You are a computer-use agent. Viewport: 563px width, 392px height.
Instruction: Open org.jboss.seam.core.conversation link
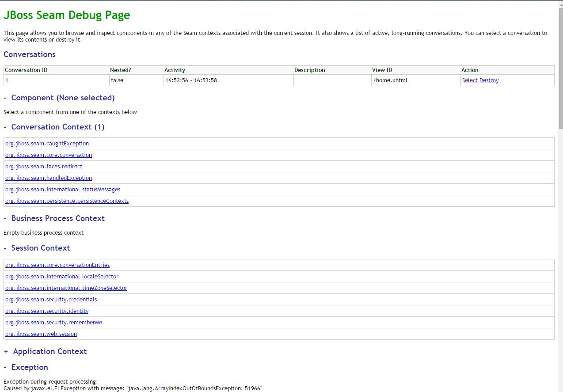[x=49, y=155]
